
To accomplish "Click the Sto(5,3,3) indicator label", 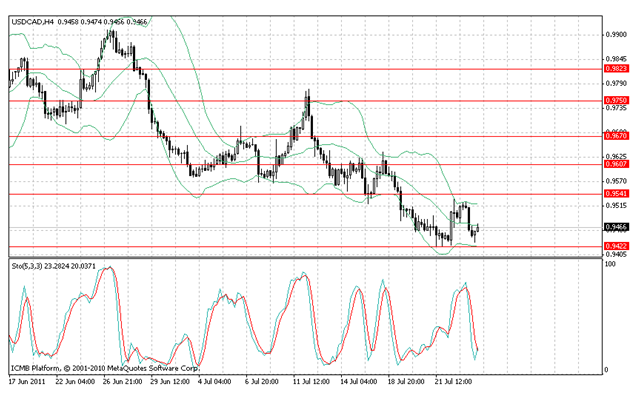I will click(x=27, y=266).
